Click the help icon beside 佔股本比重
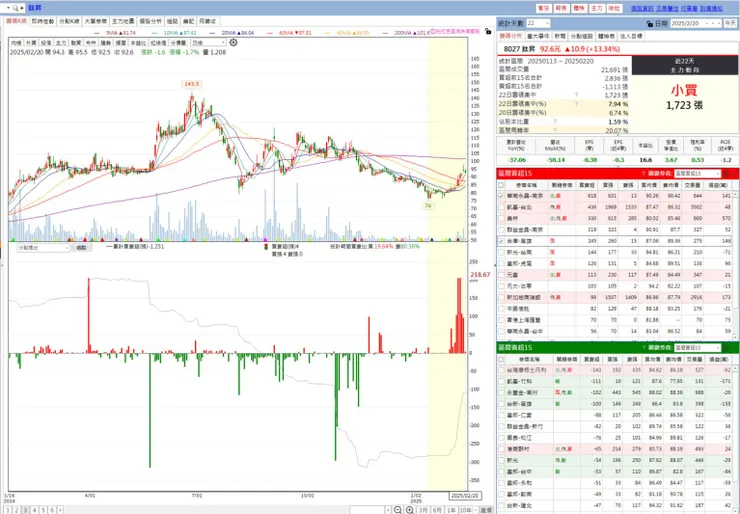The height and width of the screenshot is (514, 740). (555, 122)
